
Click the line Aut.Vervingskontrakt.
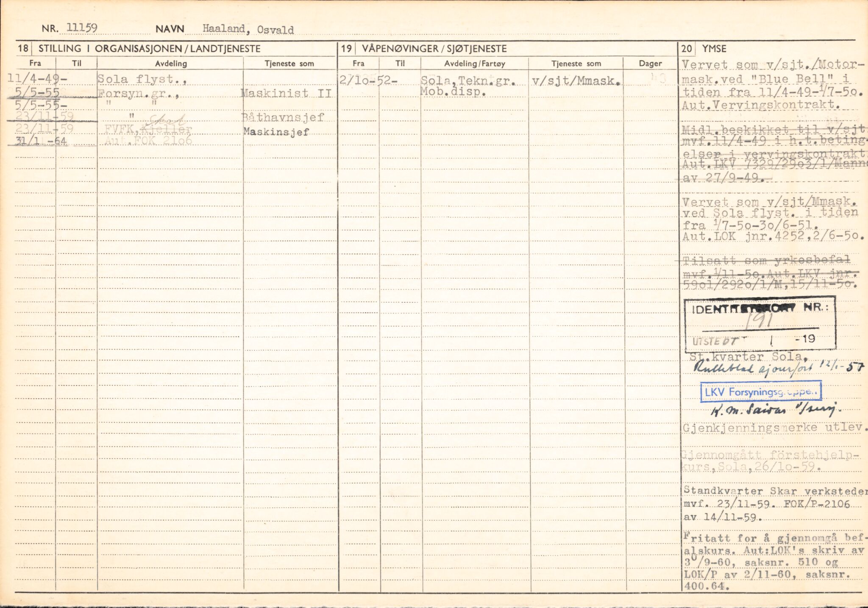click(760, 105)
